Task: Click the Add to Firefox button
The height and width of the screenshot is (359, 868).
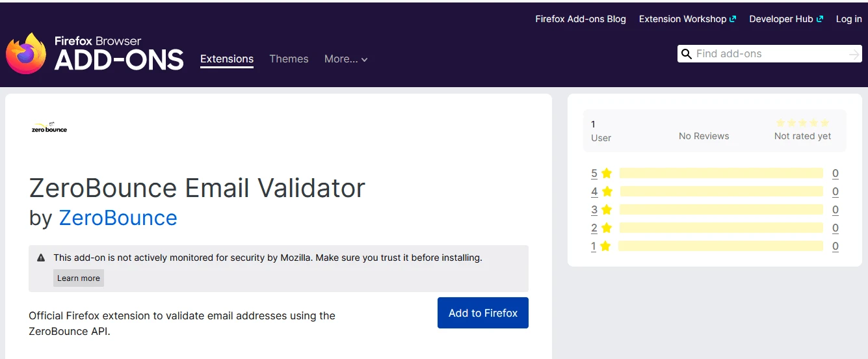Action: point(482,313)
